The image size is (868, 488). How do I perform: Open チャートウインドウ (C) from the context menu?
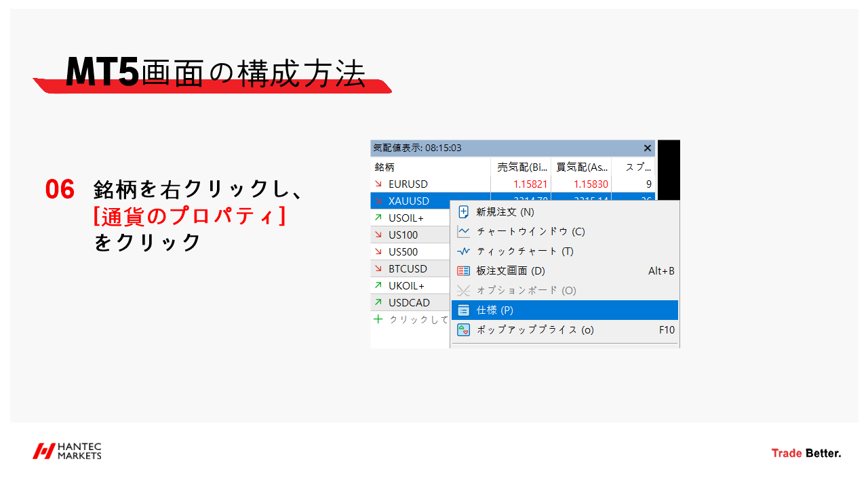coord(565,232)
